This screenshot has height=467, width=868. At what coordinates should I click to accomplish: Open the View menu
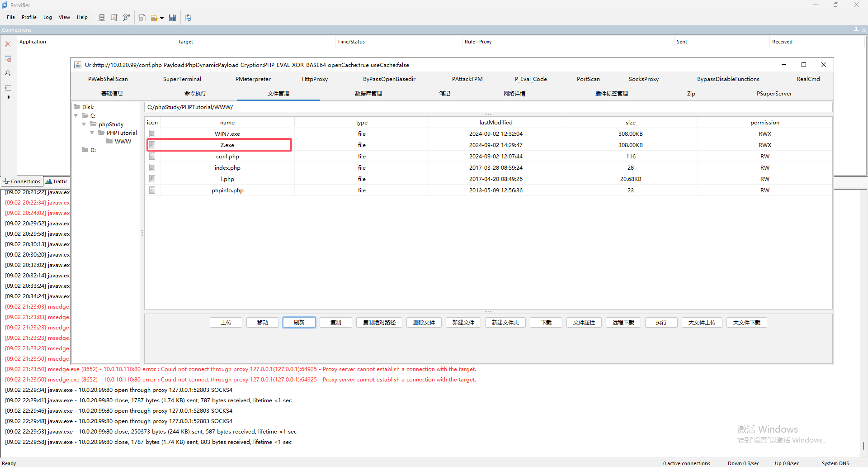[64, 17]
